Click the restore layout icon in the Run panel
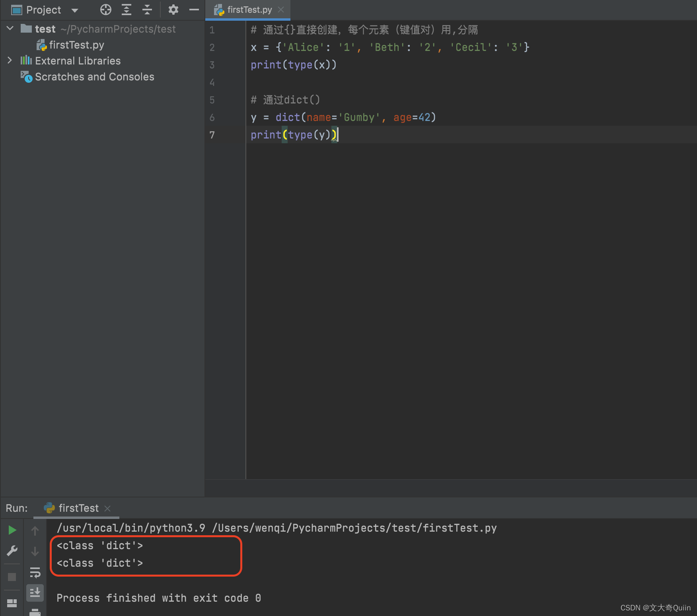This screenshot has width=697, height=616. [12, 603]
